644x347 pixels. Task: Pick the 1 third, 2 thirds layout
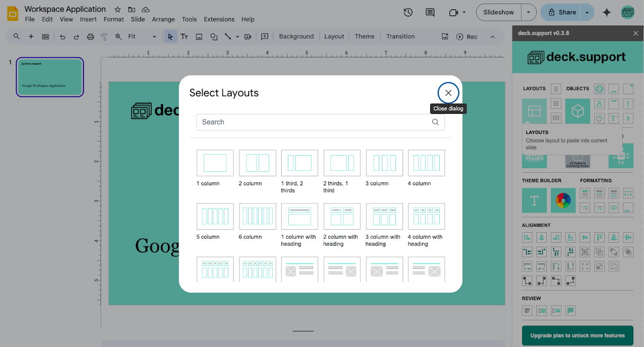(x=299, y=163)
